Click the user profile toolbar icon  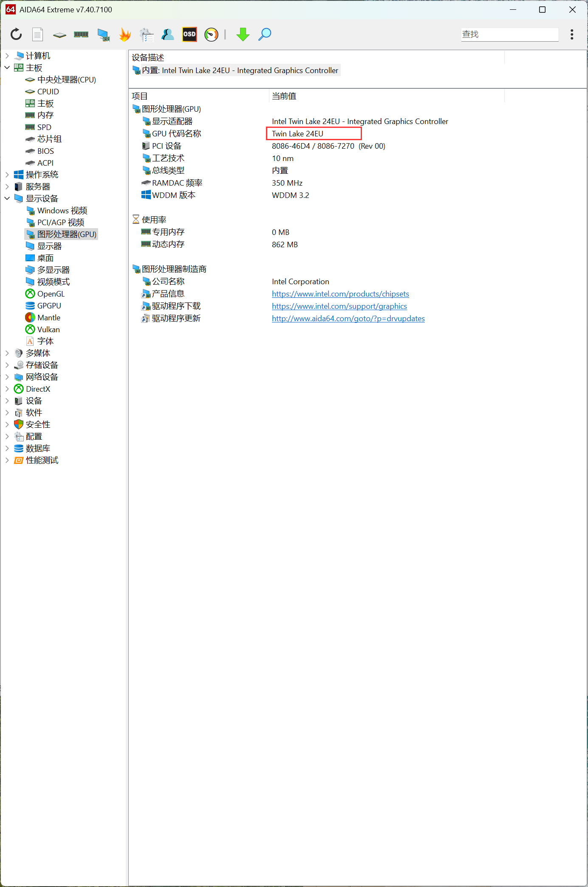(168, 34)
